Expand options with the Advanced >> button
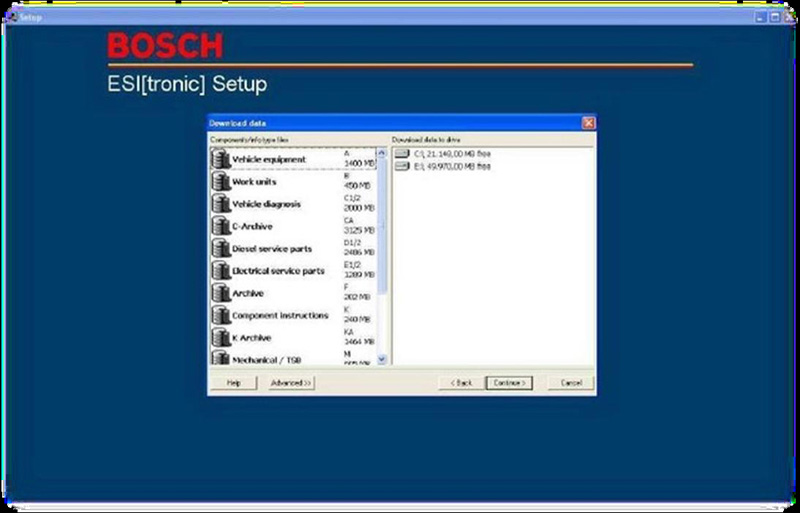 [x=291, y=383]
